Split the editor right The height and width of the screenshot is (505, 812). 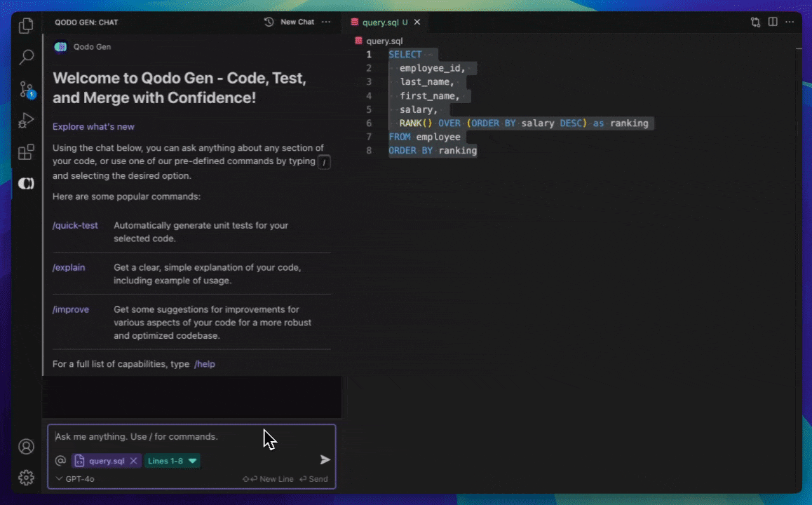[x=773, y=22]
